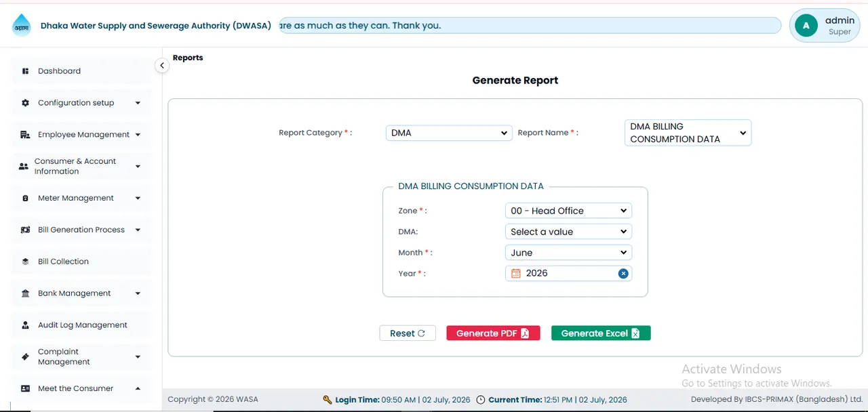Image resolution: width=868 pixels, height=412 pixels.
Task: Click the DMA BILLING CONSUMPTION DATA legend
Action: (x=471, y=186)
